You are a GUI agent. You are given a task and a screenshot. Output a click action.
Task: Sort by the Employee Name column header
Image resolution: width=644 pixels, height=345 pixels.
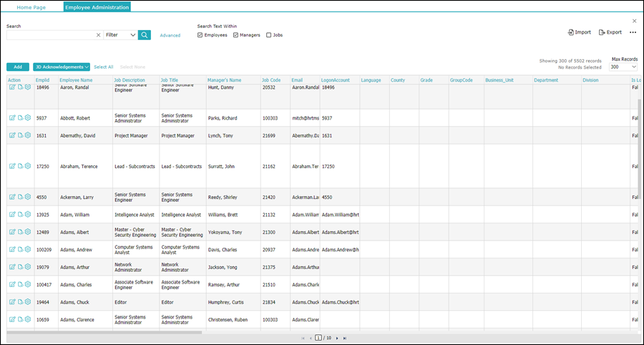click(x=76, y=80)
